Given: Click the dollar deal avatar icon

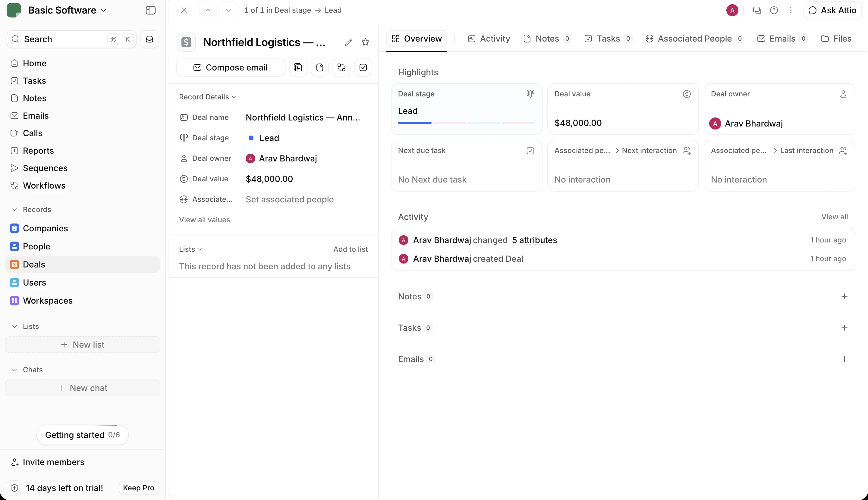Looking at the screenshot, I should 186,42.
